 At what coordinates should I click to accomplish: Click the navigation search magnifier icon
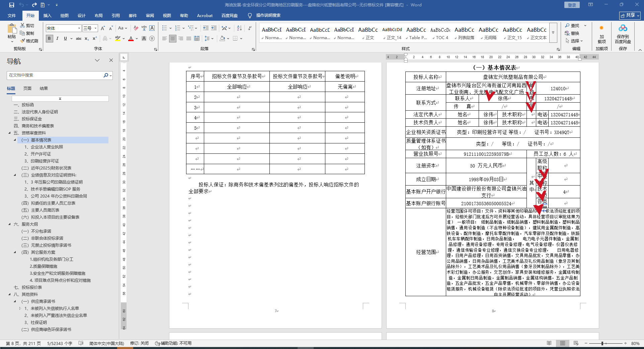click(x=106, y=75)
